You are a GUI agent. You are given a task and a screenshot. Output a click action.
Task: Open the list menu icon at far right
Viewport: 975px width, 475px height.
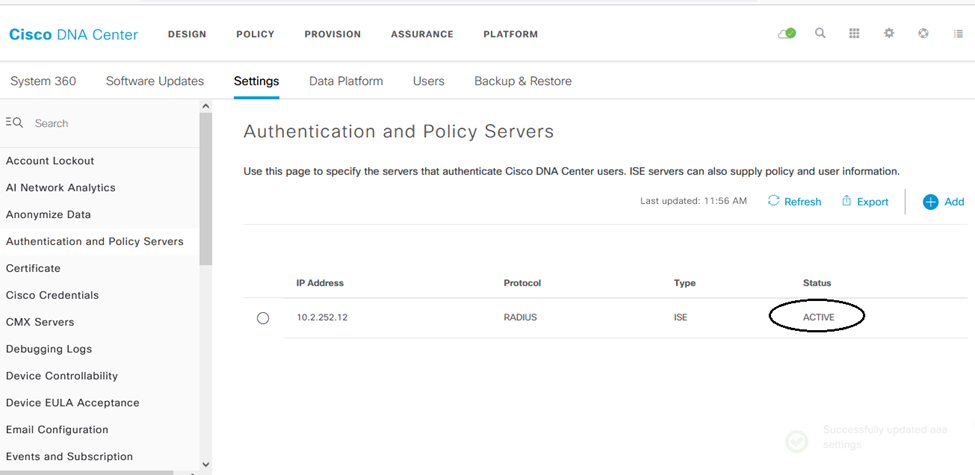coord(958,34)
